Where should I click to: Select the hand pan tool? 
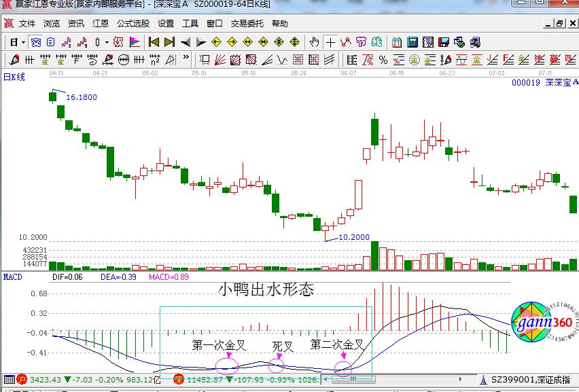[314, 42]
